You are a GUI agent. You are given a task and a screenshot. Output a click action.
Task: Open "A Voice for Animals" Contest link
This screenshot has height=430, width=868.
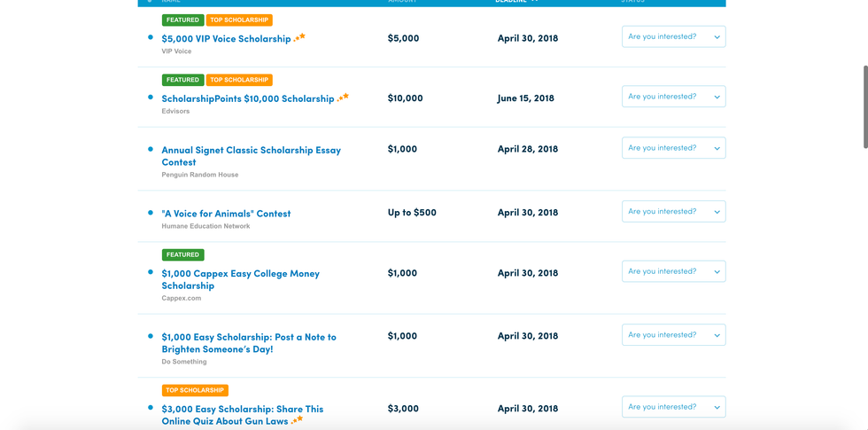(226, 214)
